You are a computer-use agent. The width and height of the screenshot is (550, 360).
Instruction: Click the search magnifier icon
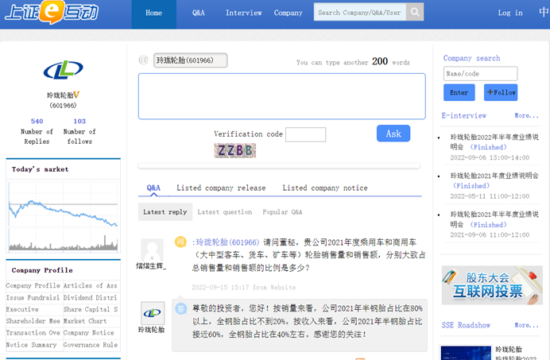(x=415, y=12)
